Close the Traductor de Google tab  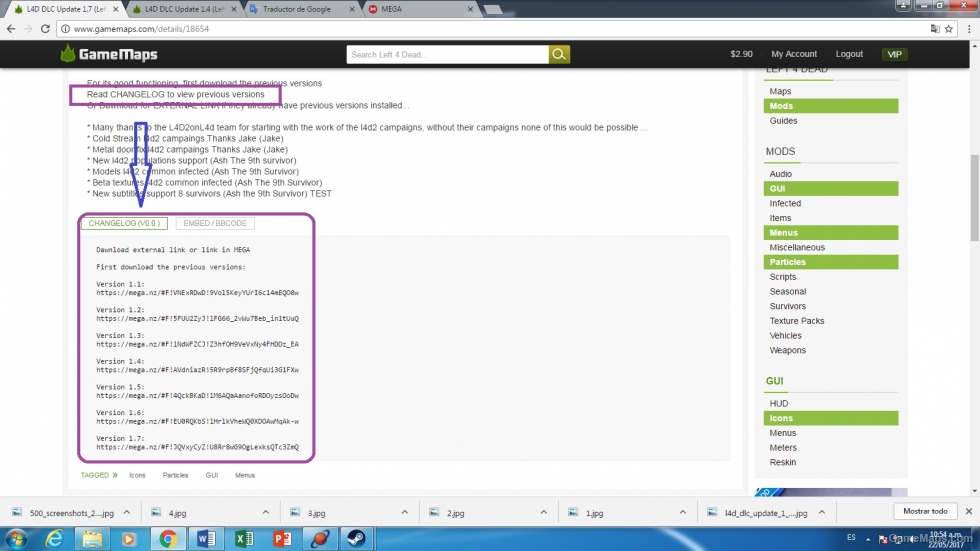[352, 9]
